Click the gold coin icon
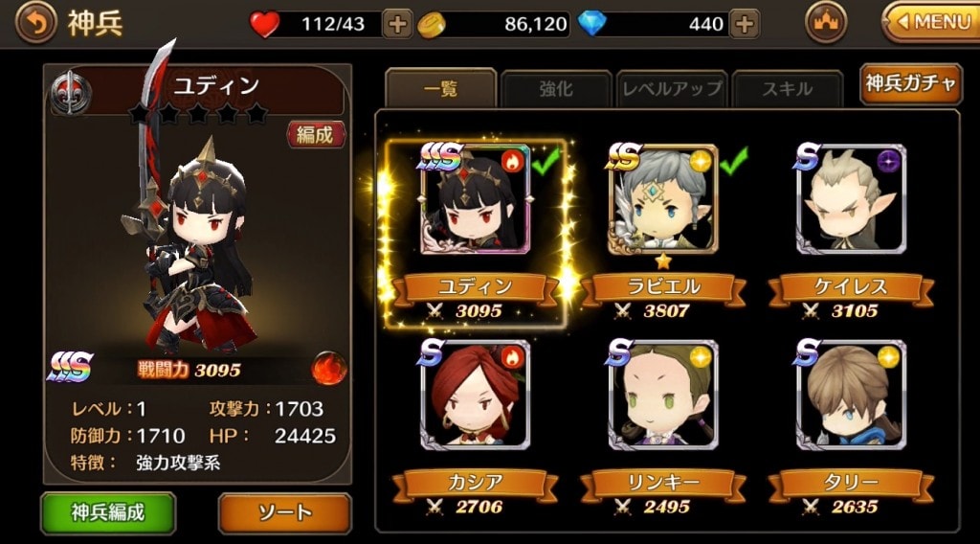The image size is (980, 544). (x=432, y=24)
